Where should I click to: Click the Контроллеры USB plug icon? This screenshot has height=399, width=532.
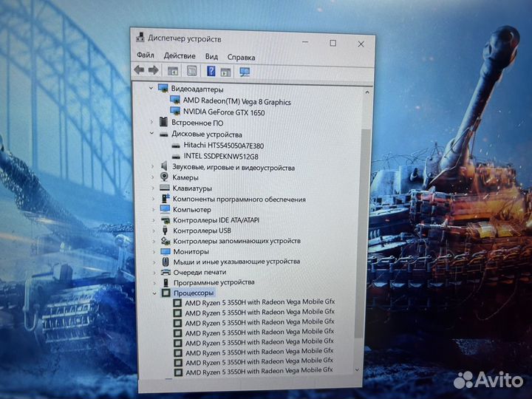166,231
